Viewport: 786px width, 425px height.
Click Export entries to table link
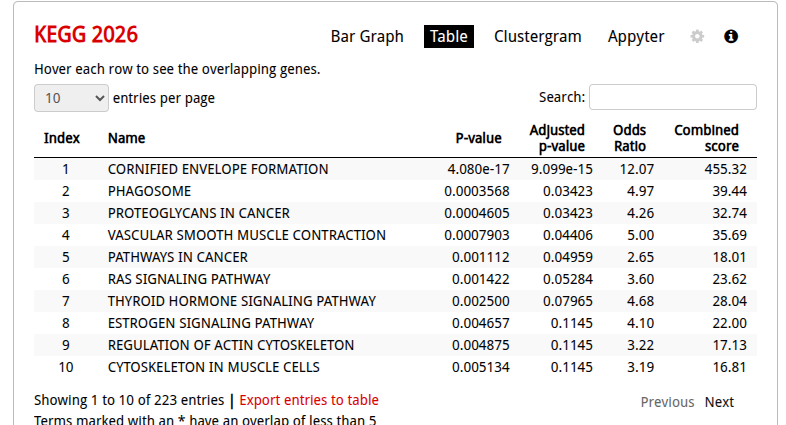click(309, 400)
